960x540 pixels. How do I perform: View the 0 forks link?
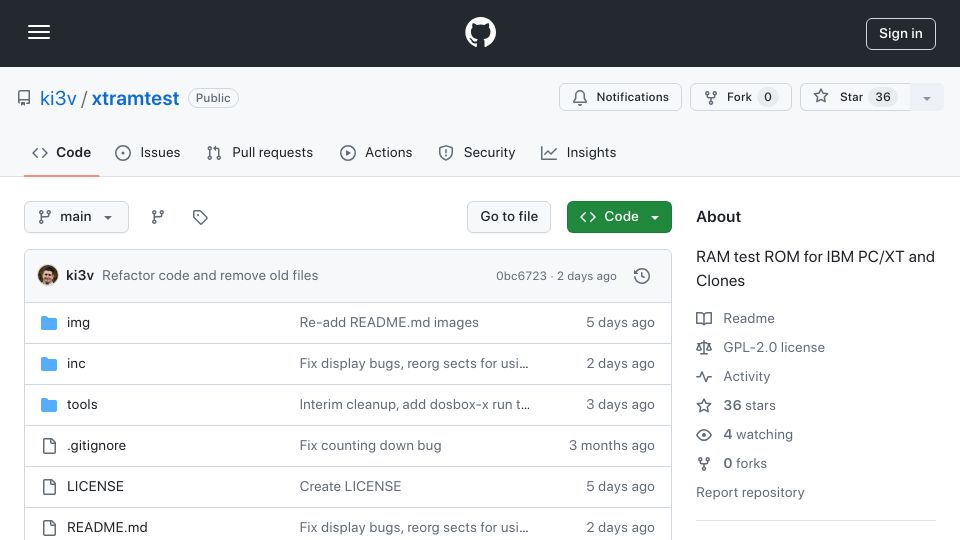click(745, 463)
